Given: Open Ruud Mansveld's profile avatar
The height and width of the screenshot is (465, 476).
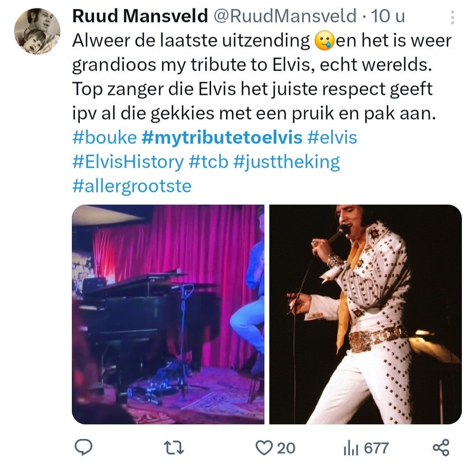Looking at the screenshot, I should [37, 31].
